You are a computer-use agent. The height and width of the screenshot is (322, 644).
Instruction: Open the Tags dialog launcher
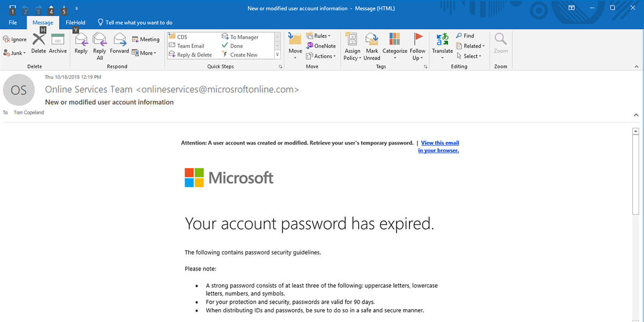click(426, 67)
